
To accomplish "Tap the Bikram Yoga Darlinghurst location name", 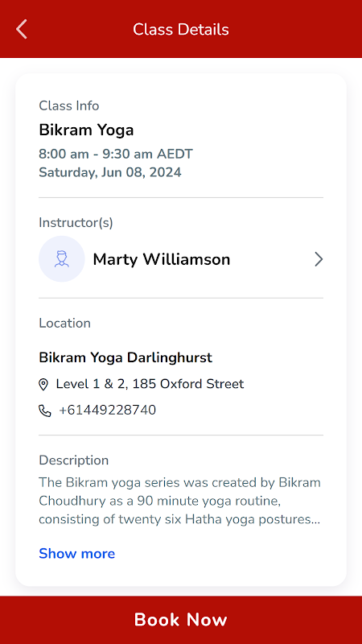I will (125, 357).
